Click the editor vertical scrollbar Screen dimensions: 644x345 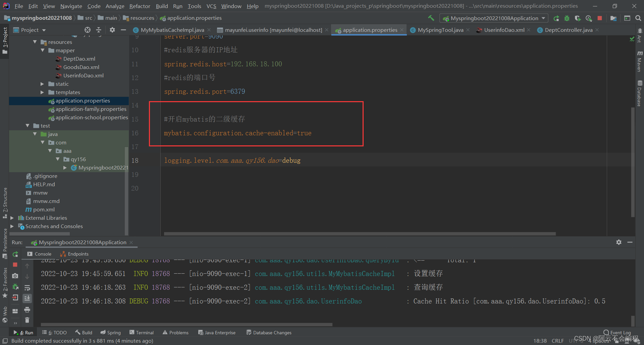(x=633, y=162)
